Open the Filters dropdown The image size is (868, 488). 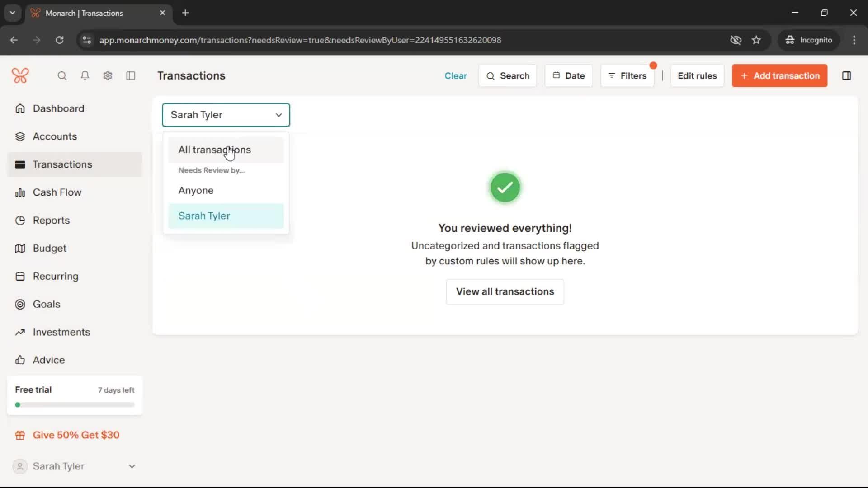point(627,76)
